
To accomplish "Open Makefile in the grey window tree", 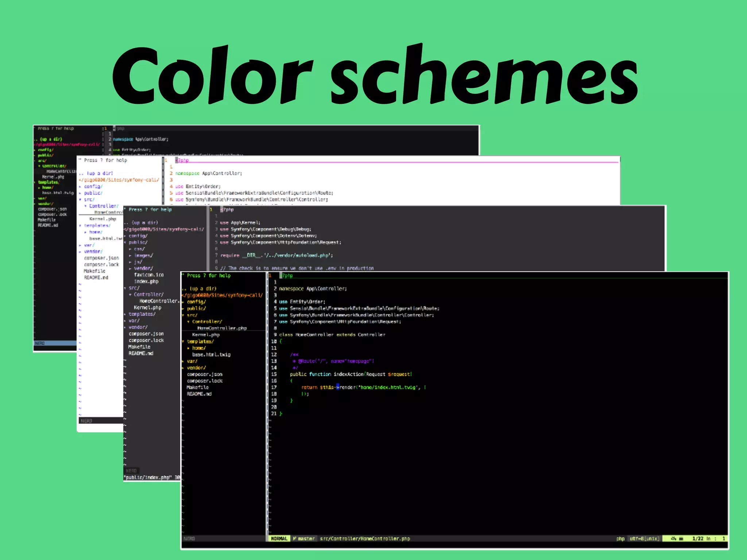I will [139, 347].
